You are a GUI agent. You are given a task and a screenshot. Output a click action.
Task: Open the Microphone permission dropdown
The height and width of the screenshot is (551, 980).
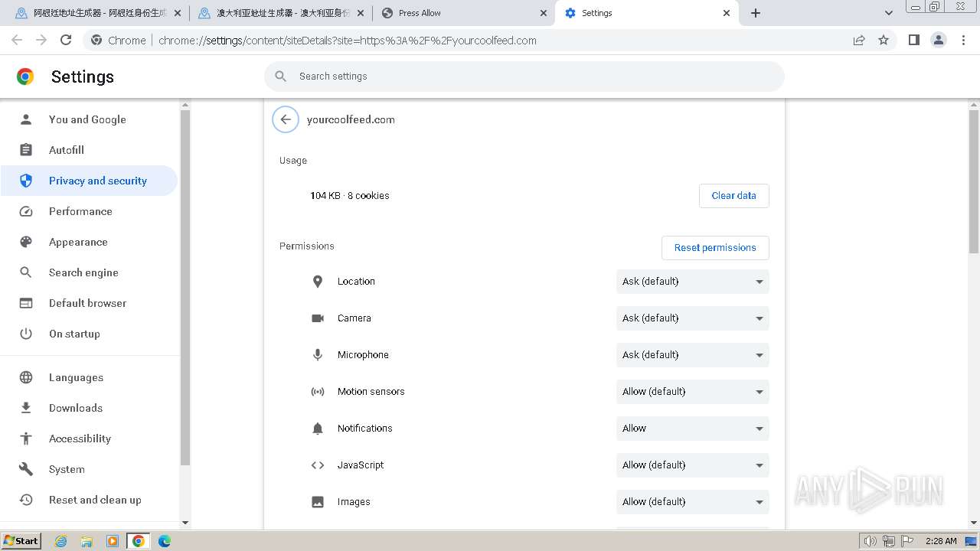pyautogui.click(x=693, y=355)
